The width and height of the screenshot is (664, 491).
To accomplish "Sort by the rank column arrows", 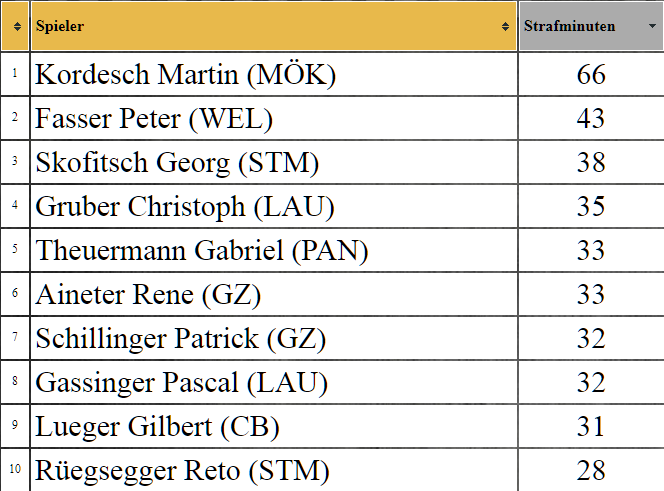I will coord(17,27).
